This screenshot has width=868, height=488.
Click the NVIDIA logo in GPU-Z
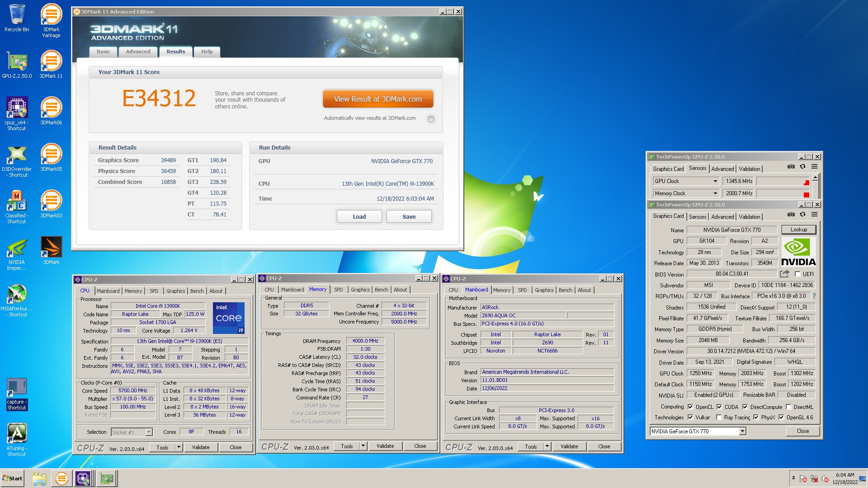click(x=798, y=252)
